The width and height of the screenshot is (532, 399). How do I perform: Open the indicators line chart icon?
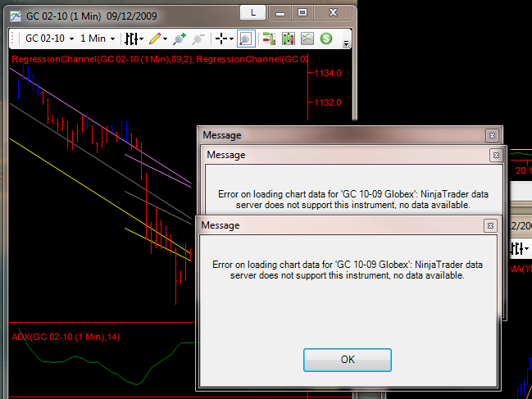click(x=307, y=39)
